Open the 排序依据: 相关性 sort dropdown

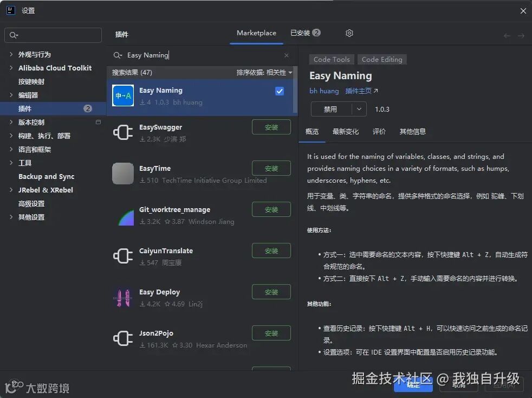264,72
